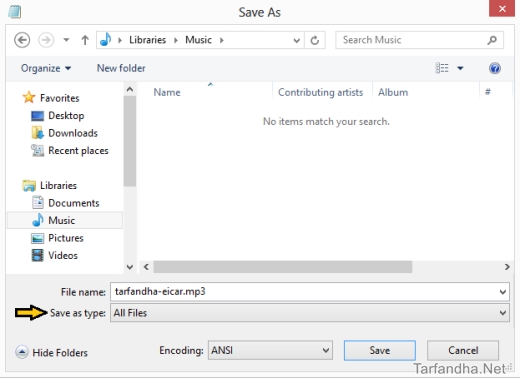Open the Save as type dropdown
Image resolution: width=520 pixels, height=378 pixels.
(310, 313)
